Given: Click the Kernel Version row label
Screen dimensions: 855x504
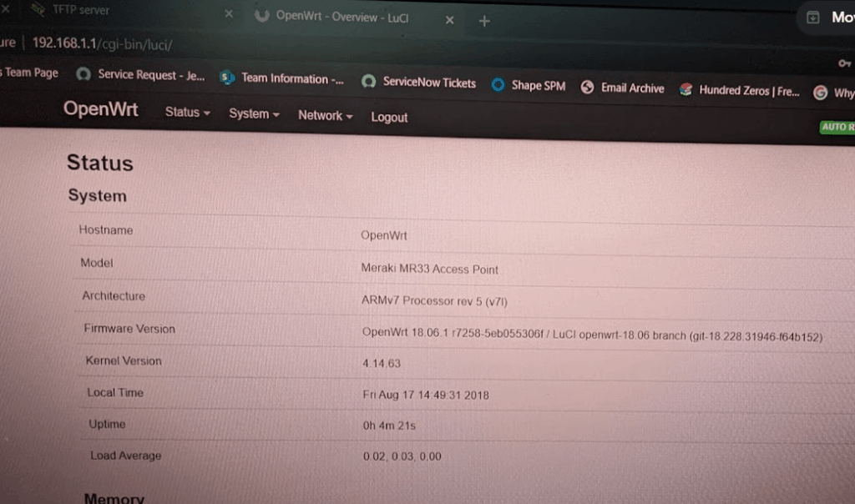Looking at the screenshot, I should pos(124,360).
